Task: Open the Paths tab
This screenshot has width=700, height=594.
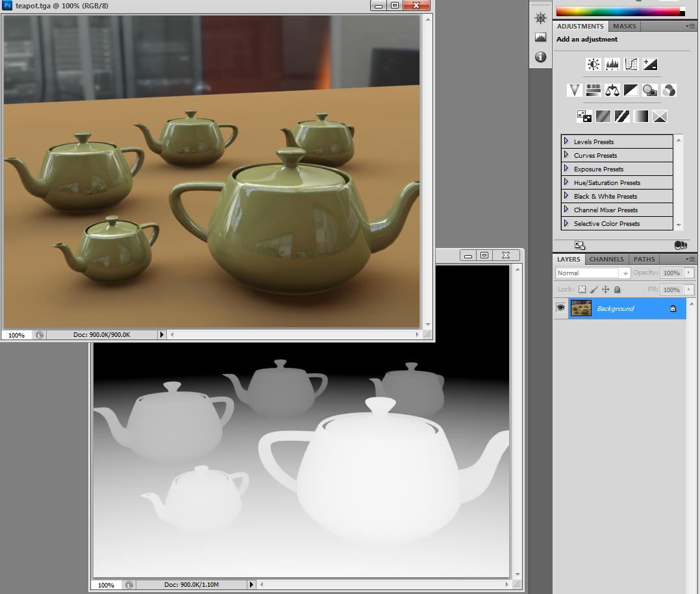Action: 644,259
